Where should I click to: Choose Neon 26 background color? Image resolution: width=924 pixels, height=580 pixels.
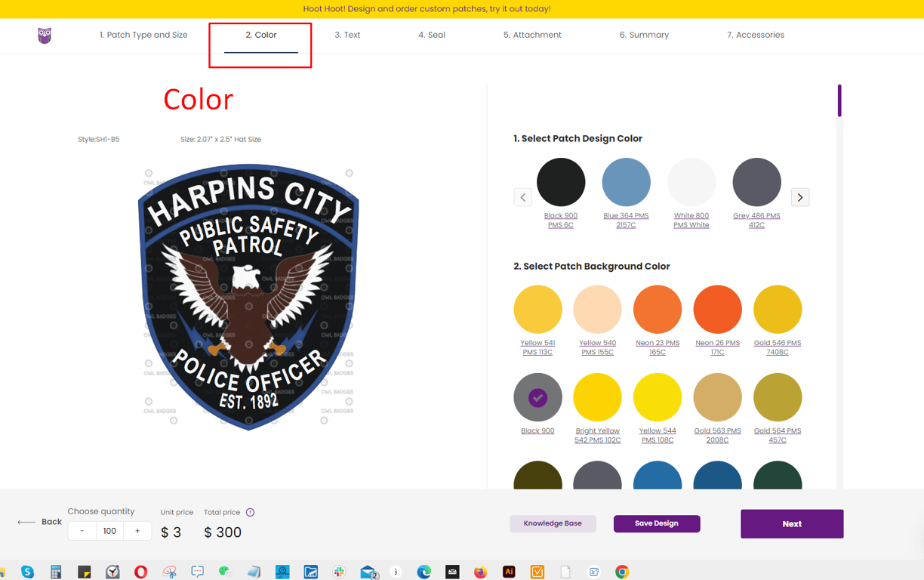tap(717, 310)
